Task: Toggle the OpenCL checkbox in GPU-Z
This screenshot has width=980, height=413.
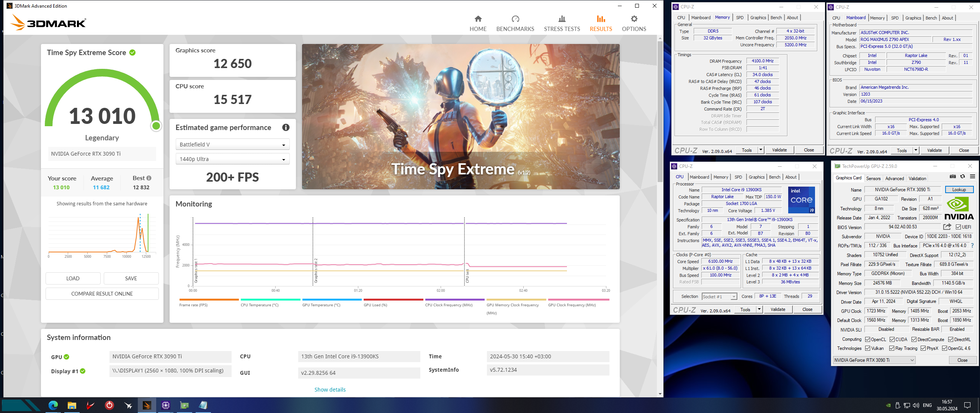Action: point(867,340)
